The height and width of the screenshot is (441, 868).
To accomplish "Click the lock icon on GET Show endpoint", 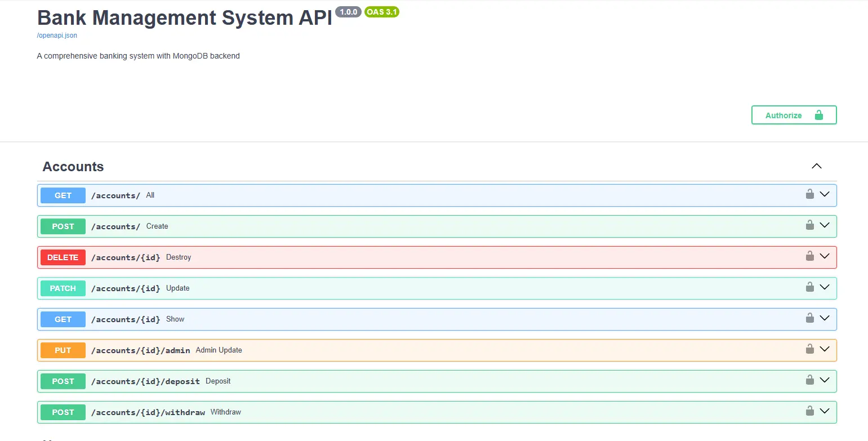I will pyautogui.click(x=809, y=318).
